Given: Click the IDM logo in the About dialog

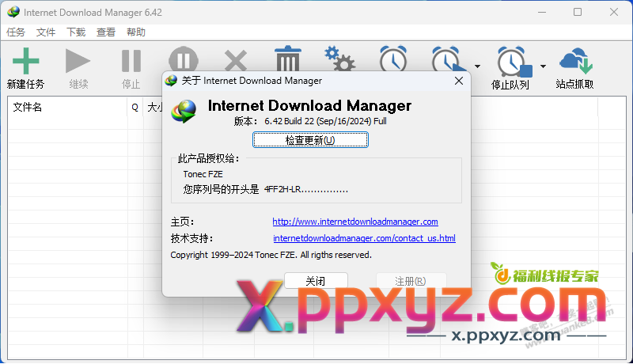Looking at the screenshot, I should tap(184, 111).
